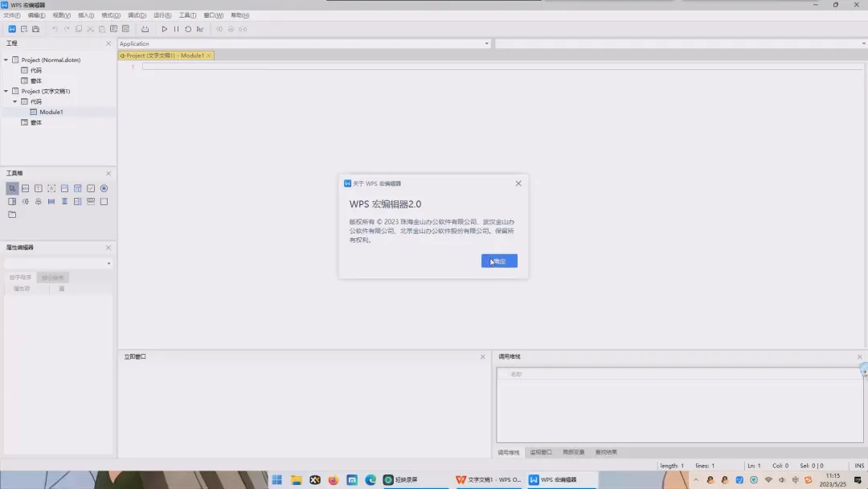The width and height of the screenshot is (868, 489).
Task: Switch to 文字文稿1 WPS Office taskbar window
Action: pyautogui.click(x=489, y=479)
